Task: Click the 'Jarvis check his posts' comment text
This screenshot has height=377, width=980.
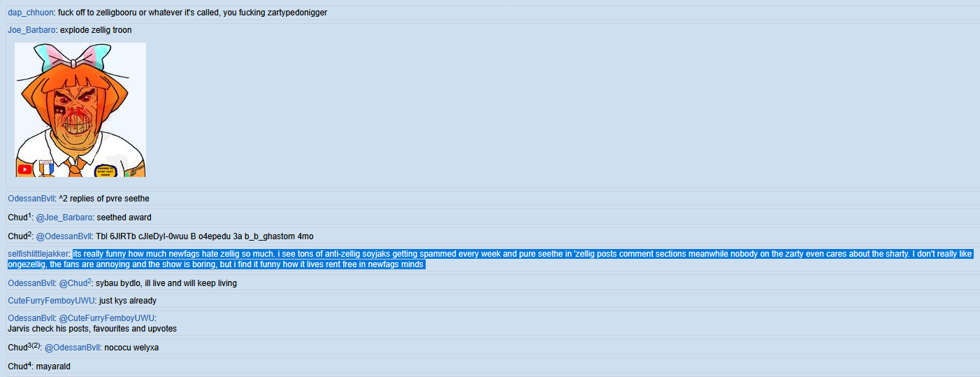Action: [92, 329]
